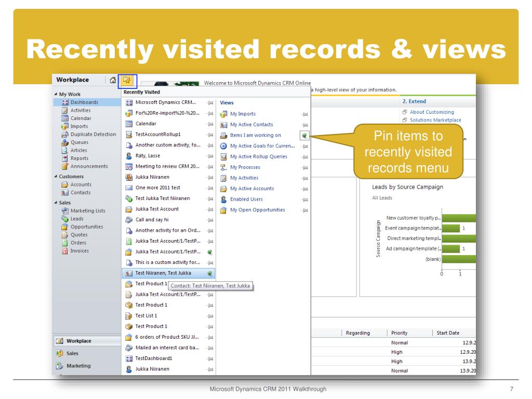Open the Leads icon in sidebar
Viewport: 532px width, 399px height.
[x=65, y=219]
